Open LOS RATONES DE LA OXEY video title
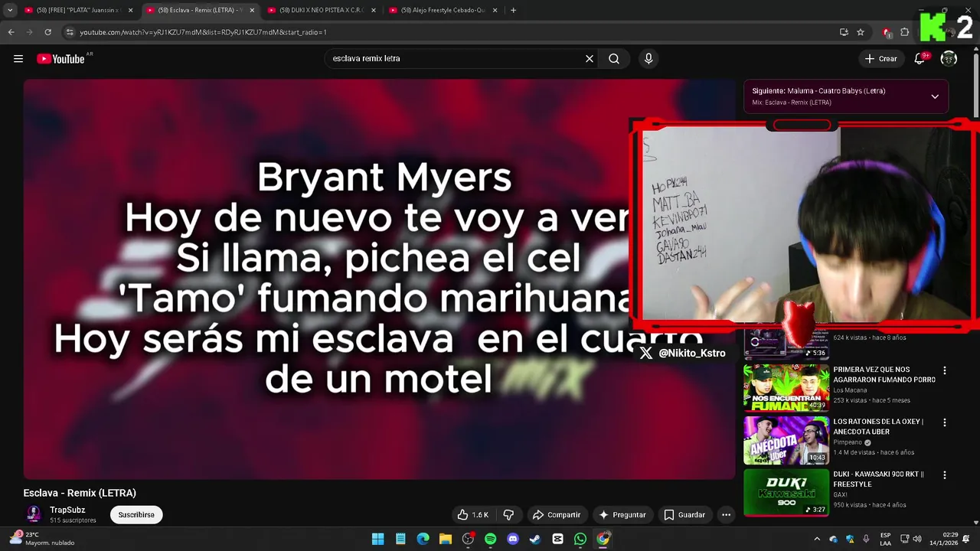Image resolution: width=980 pixels, height=551 pixels. 878,426
